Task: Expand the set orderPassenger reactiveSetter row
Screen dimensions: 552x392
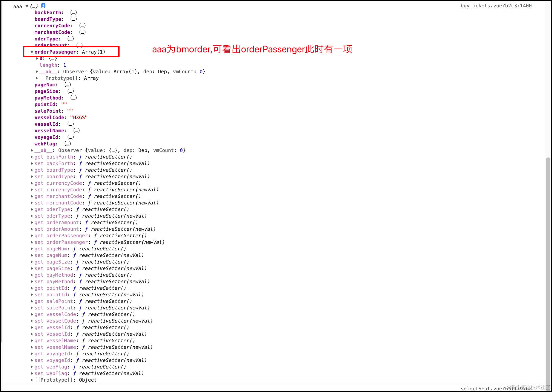Action: [x=32, y=242]
